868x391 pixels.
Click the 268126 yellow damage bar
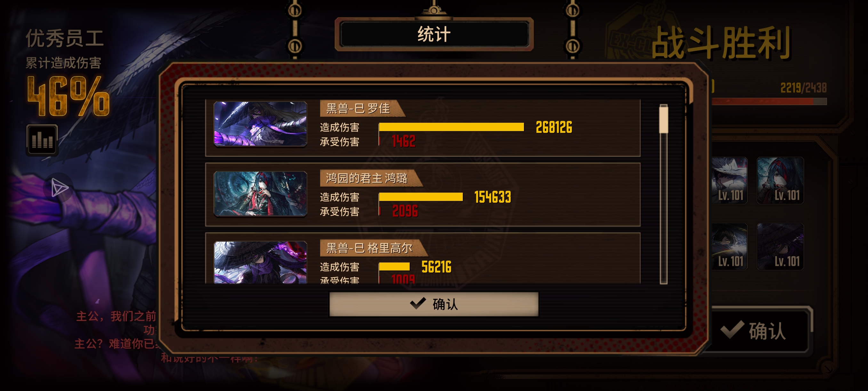451,127
